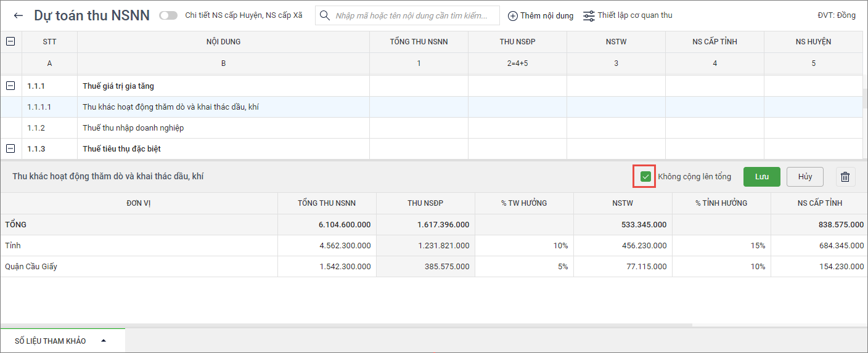Click the Thiết lập cơ quan thu settings icon
This screenshot has width=868, height=353.
pos(589,15)
